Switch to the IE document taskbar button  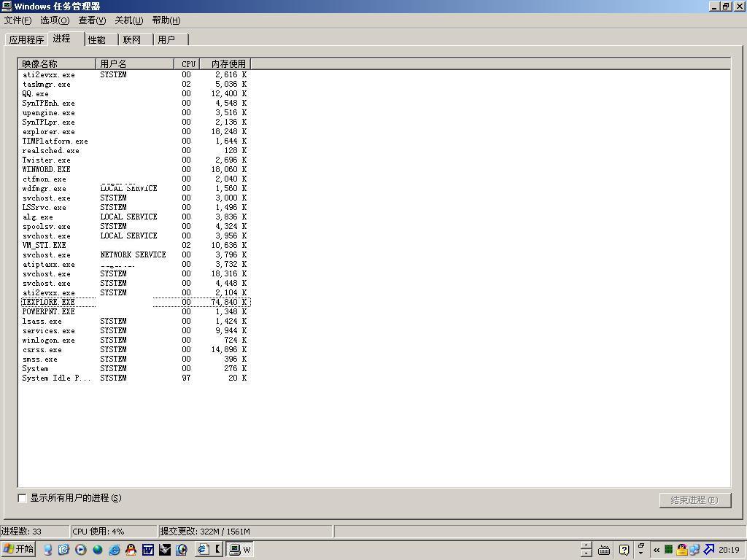(x=209, y=550)
